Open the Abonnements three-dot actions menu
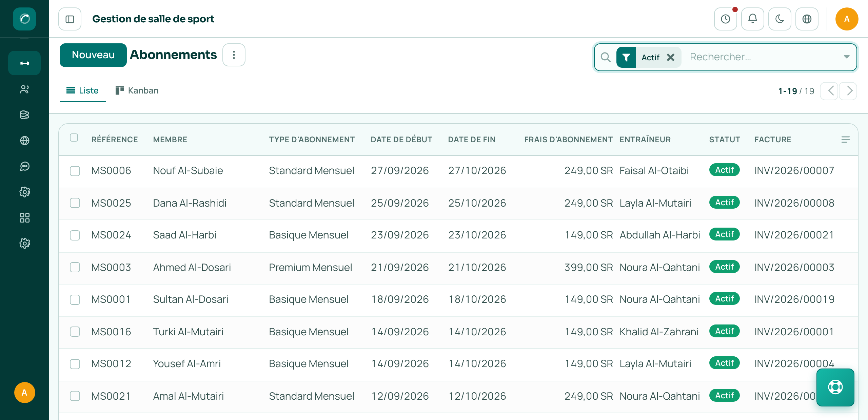The height and width of the screenshot is (420, 868). (x=234, y=55)
